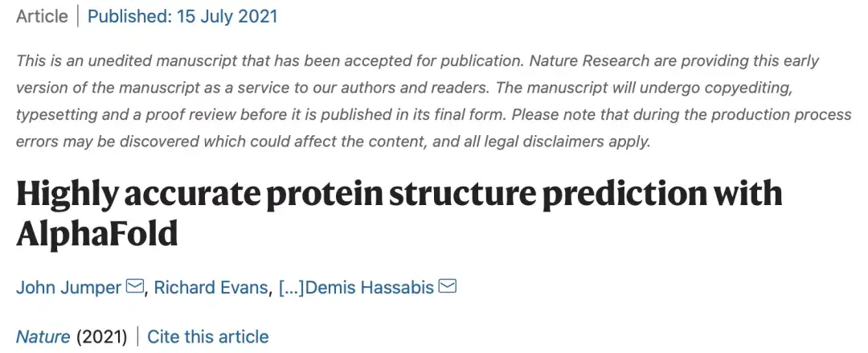The image size is (868, 353).
Task: Click the envelope icon beside Demis Hassabis
Action: point(446,286)
